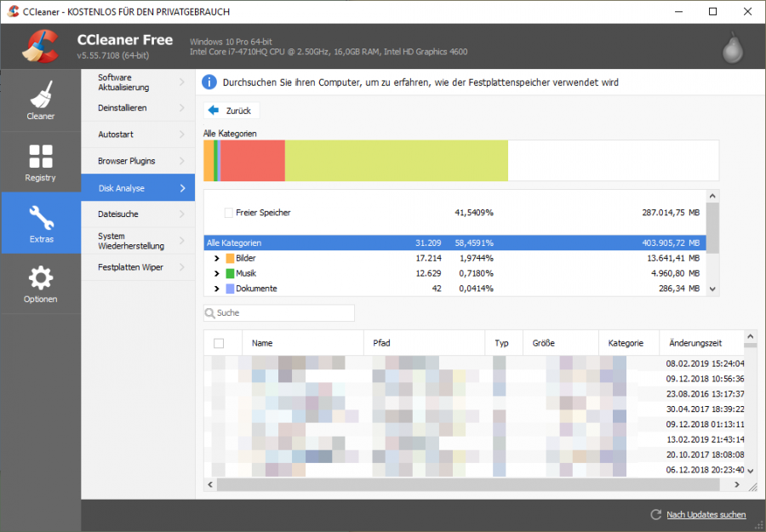The image size is (766, 532).
Task: Click the refresh icon next to Nach Updates suchen
Action: pyautogui.click(x=655, y=514)
